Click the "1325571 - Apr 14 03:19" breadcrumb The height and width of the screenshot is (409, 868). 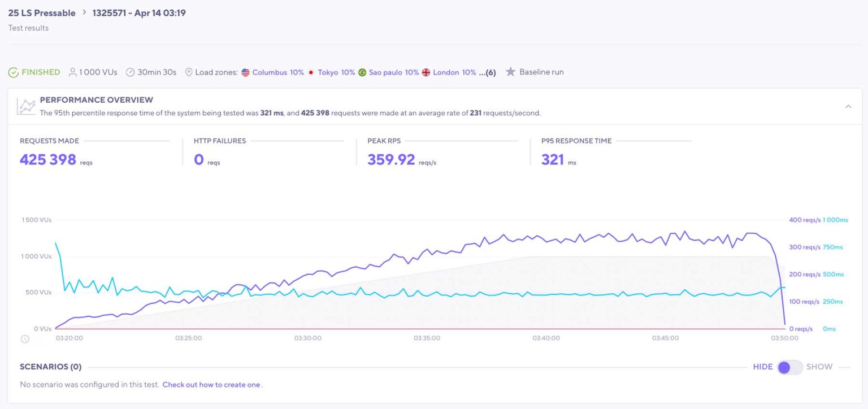[140, 12]
